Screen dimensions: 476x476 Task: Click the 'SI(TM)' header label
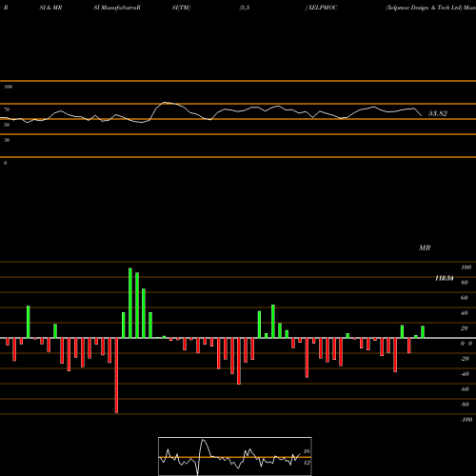point(181,8)
